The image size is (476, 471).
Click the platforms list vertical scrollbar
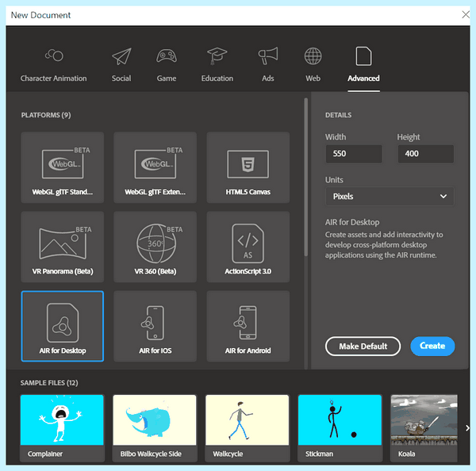[305, 178]
